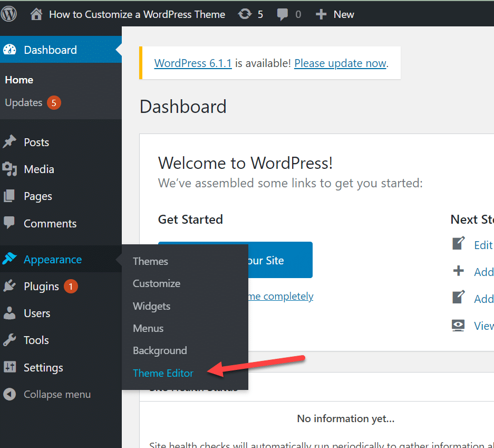The image size is (494, 448).
Task: Click the Welcome to WordPress! heading
Action: pos(245,163)
